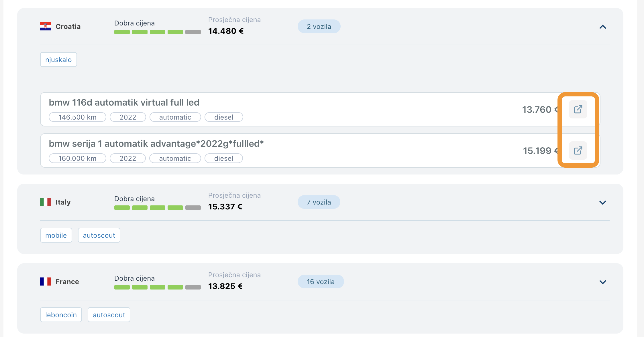Select the mobile source under Italy
This screenshot has width=644, height=337.
56,235
